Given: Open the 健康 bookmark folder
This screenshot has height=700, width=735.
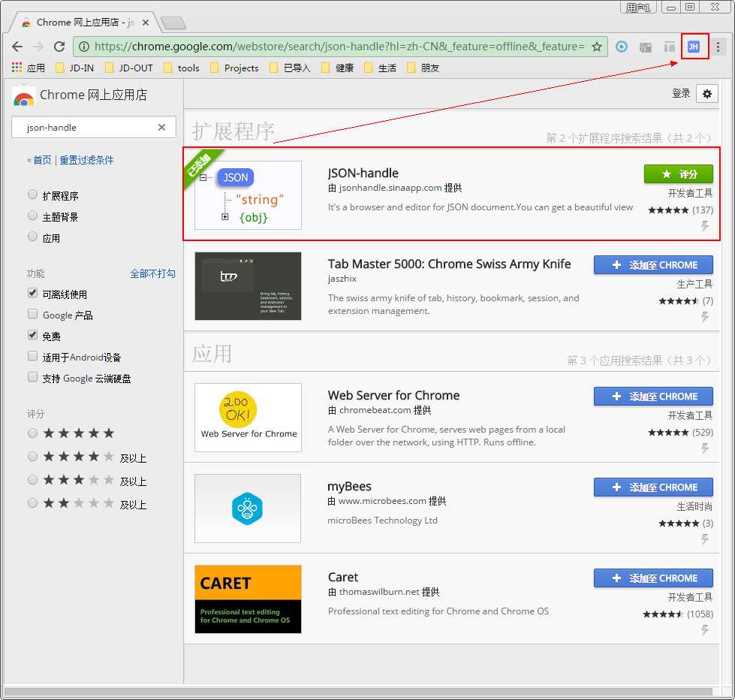Looking at the screenshot, I should pyautogui.click(x=338, y=68).
